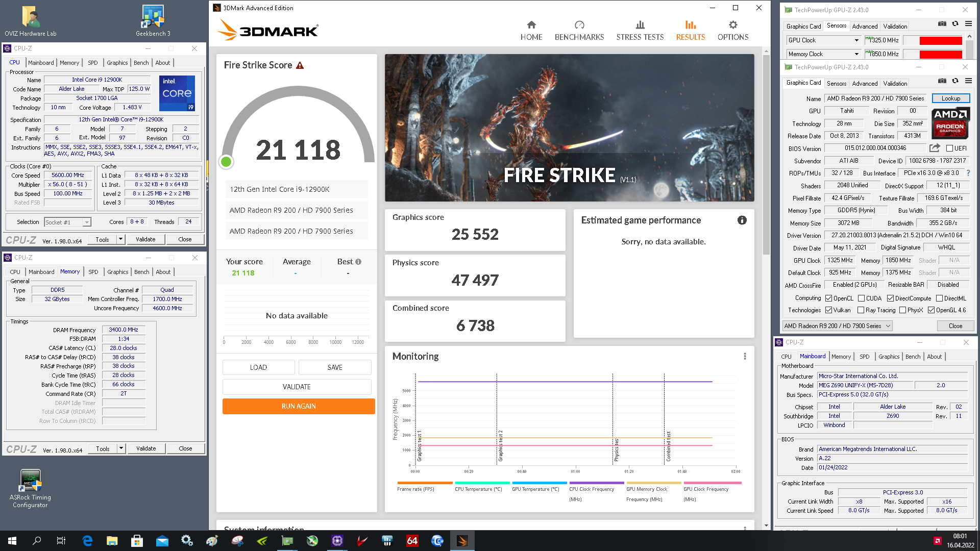
Task: Click the Lookup button in GPU-Z
Action: point(951,98)
